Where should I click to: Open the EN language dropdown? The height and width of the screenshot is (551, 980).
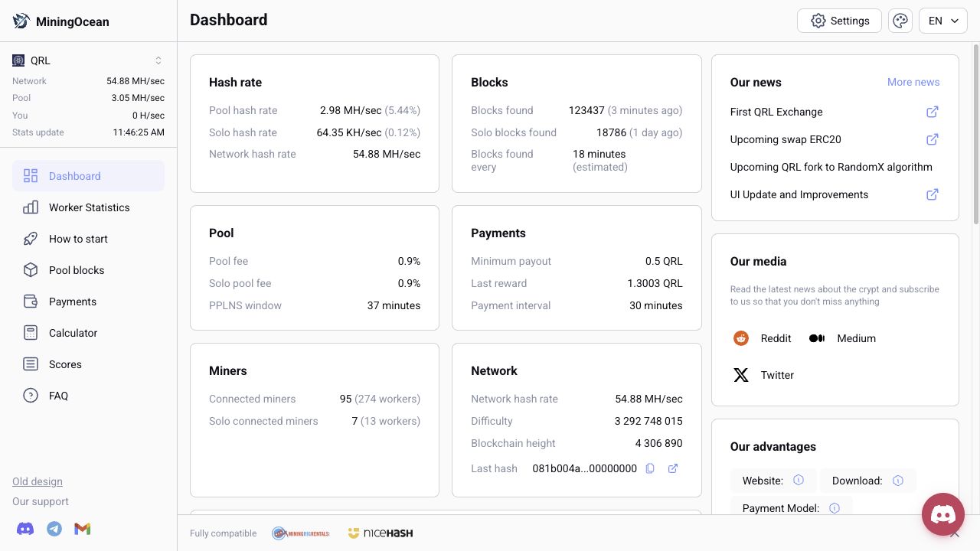tap(943, 21)
